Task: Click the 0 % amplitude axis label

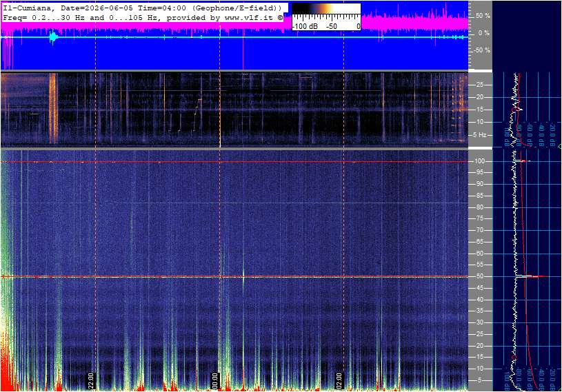Action: (484, 33)
